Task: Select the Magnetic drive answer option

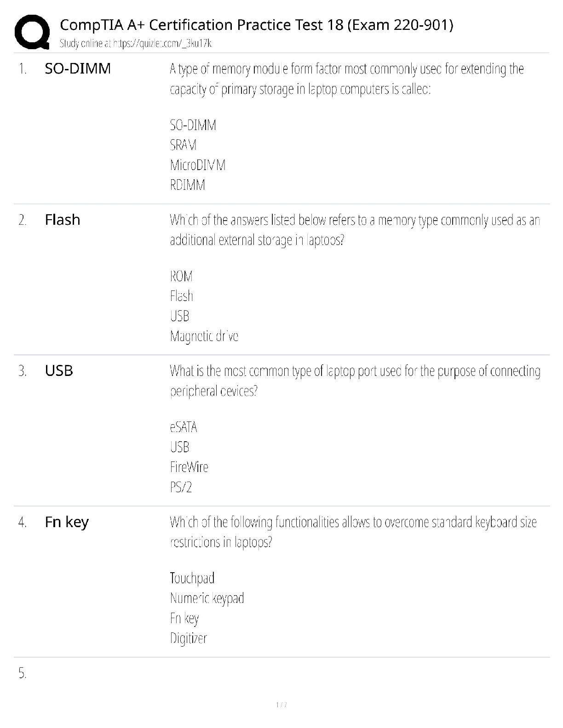Action: [204, 336]
